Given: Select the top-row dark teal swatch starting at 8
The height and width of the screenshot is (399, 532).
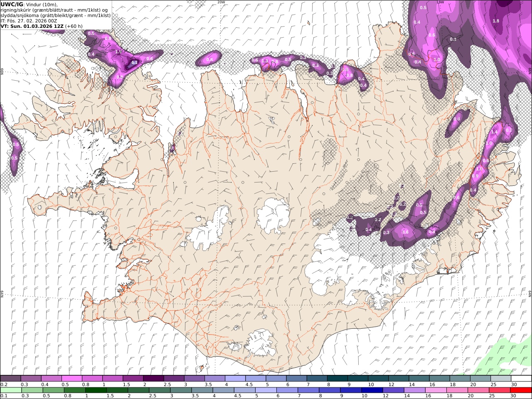Looking at the screenshot, I should [337, 379].
